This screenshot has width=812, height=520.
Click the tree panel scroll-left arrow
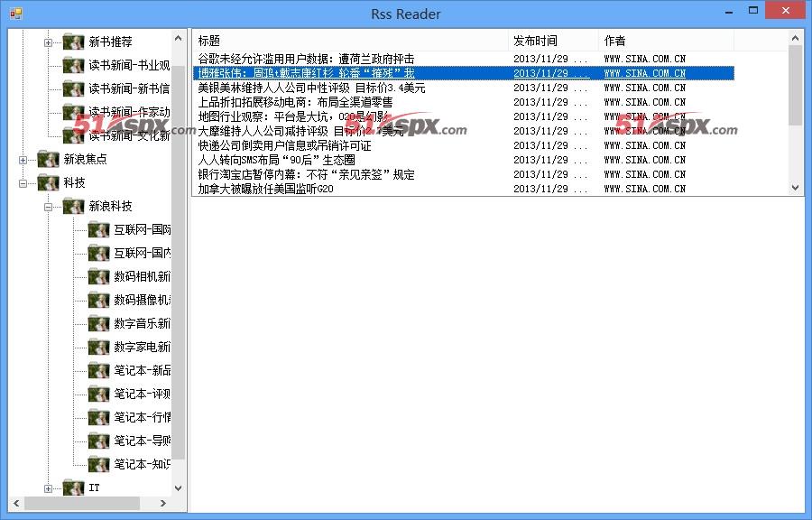[x=16, y=503]
